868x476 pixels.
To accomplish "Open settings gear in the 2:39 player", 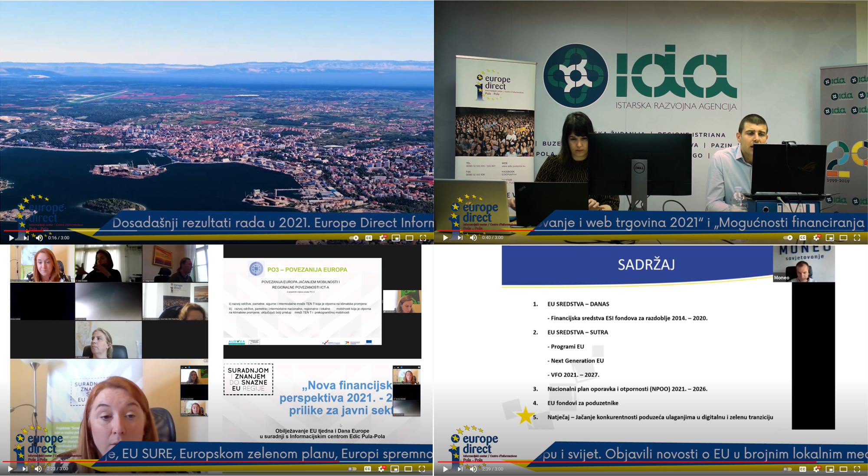I will point(816,469).
